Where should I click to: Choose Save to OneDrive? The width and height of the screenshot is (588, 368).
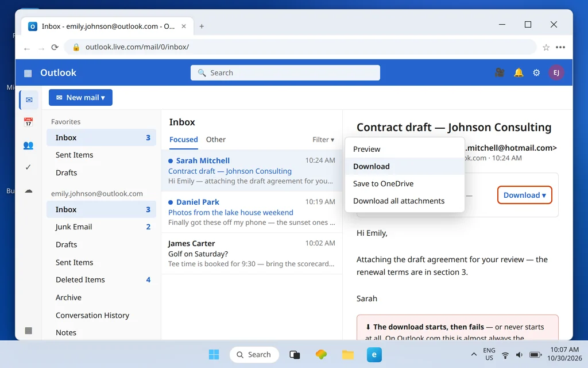[405, 183]
